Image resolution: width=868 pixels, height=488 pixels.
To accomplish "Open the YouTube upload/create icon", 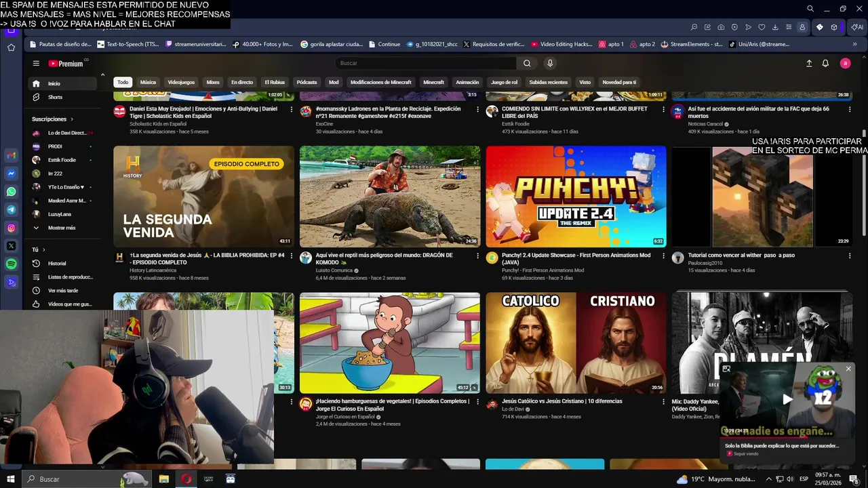I will (x=809, y=63).
